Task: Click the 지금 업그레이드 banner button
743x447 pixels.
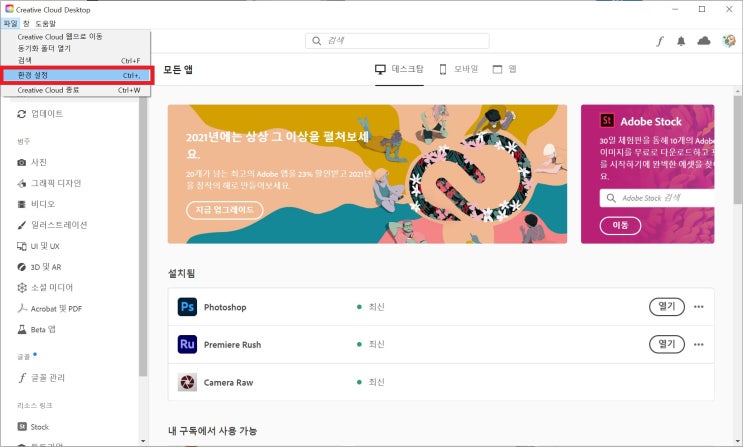Action: (x=225, y=210)
